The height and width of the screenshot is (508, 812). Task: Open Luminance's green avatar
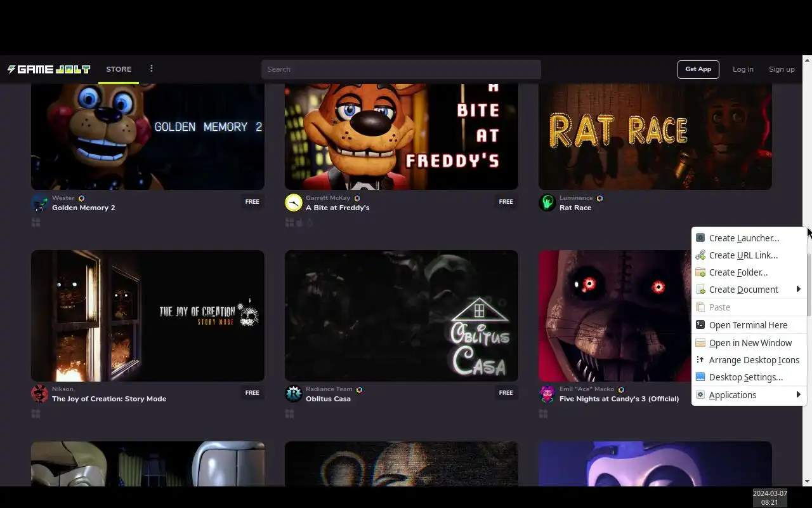click(547, 203)
